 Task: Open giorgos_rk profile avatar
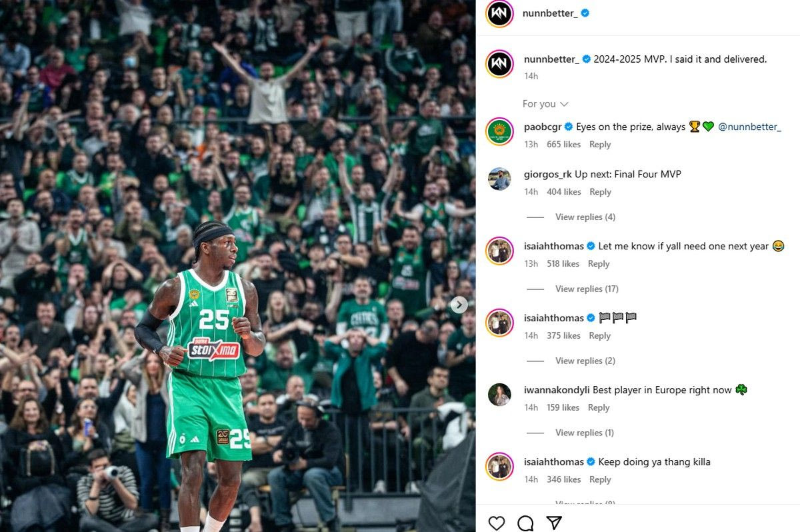point(499,179)
